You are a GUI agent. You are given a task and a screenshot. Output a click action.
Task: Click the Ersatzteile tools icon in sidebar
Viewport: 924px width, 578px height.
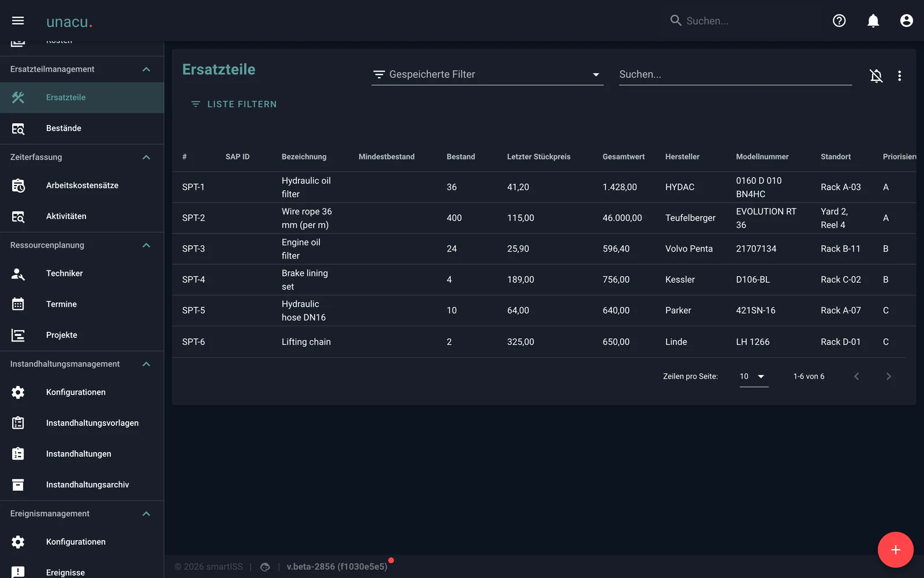18,98
